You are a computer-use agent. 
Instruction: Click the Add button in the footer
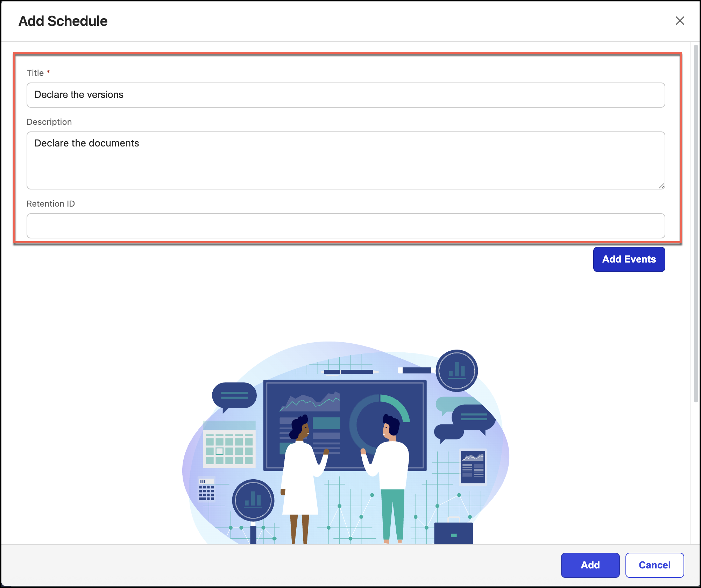pyautogui.click(x=590, y=565)
